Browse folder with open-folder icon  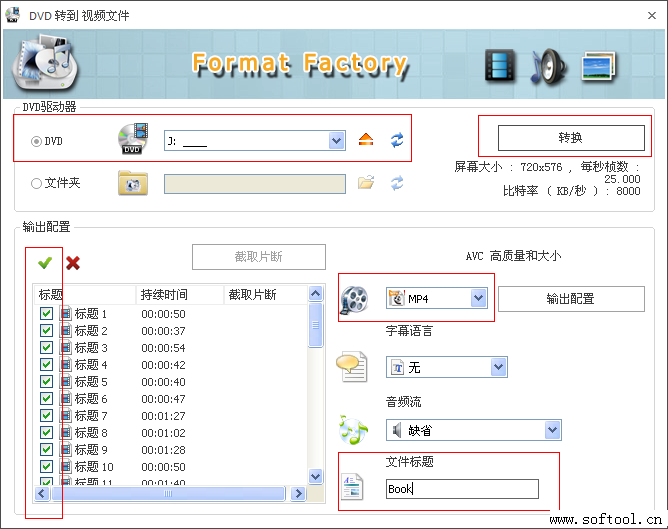(366, 183)
